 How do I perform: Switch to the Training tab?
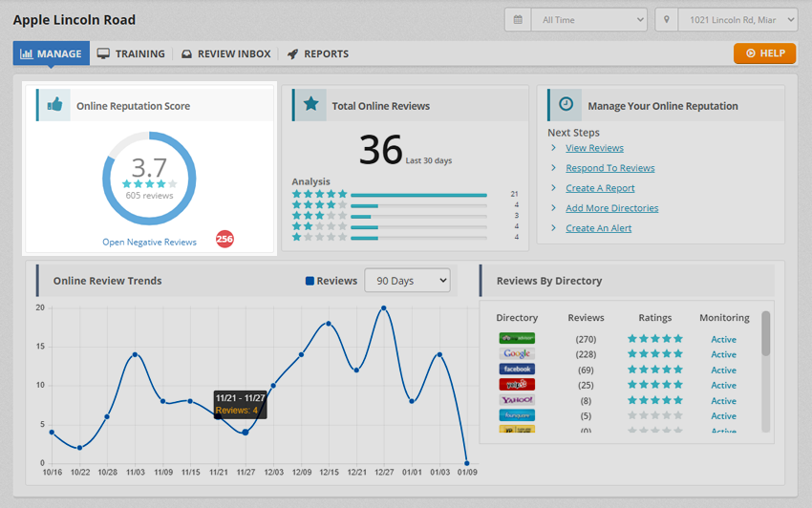pos(131,54)
